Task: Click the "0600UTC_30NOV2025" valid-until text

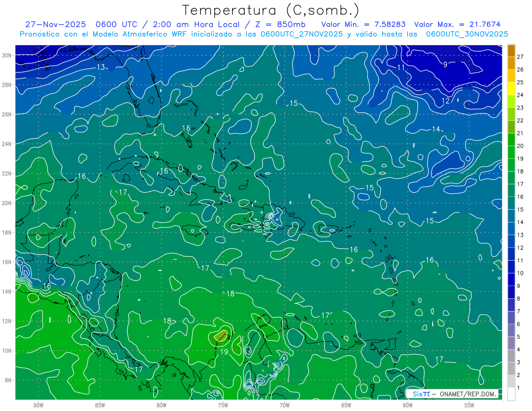Action: 467,34
